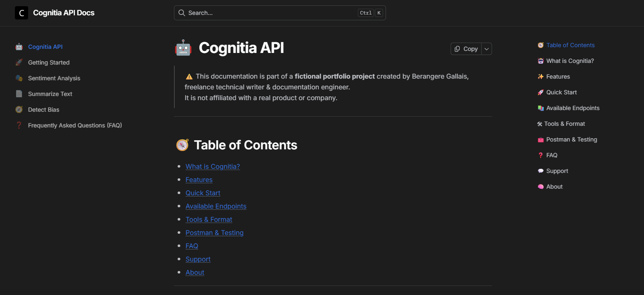Follow the Support link in content list
The height and width of the screenshot is (295, 644).
click(x=198, y=259)
